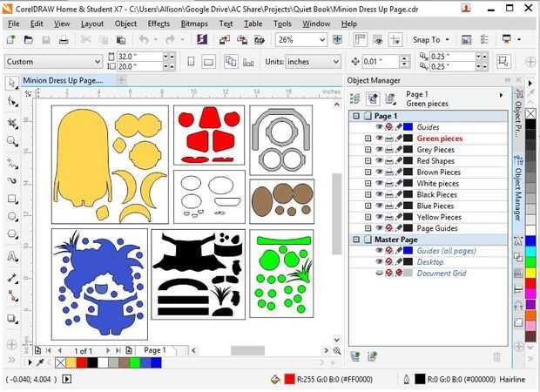Click the Export icon
Image resolution: width=540 pixels, height=392 pixels.
(242, 40)
